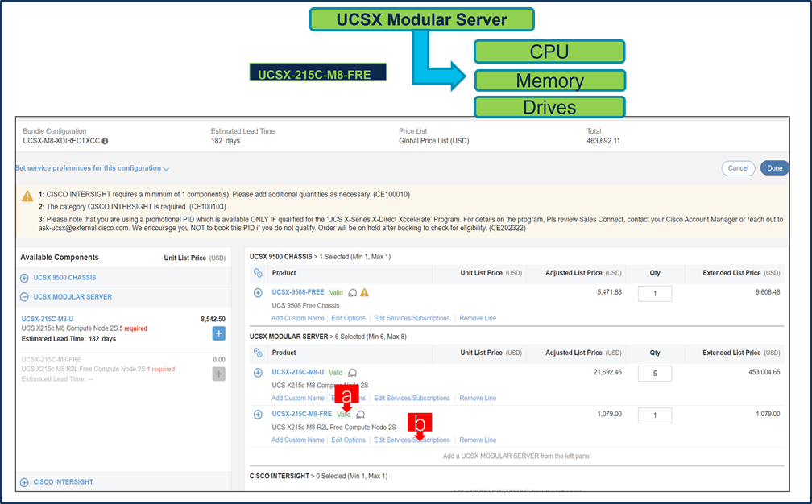Click the extended price 453,004.65
This screenshot has width=812, height=504.
764,372
